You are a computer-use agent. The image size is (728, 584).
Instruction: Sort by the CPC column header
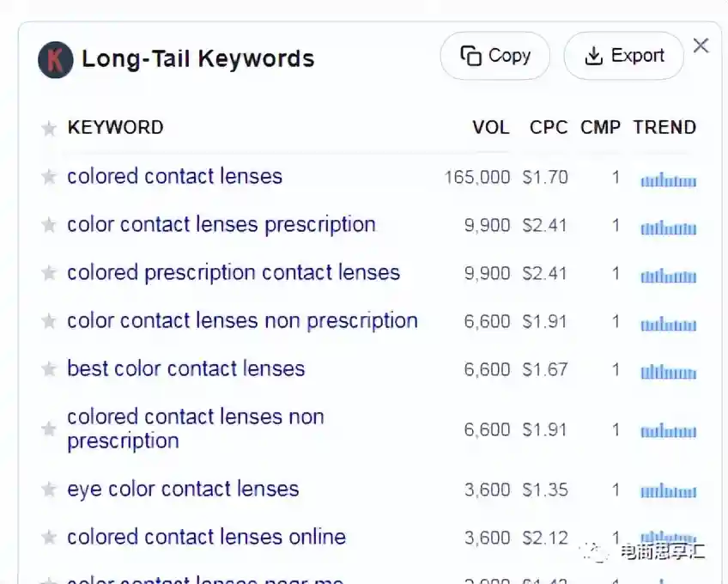click(x=549, y=127)
